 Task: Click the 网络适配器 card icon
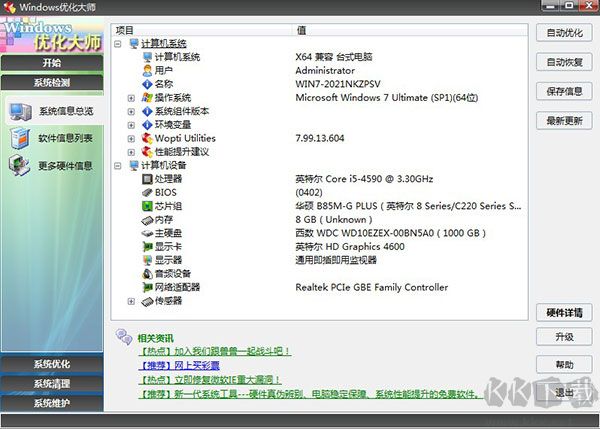tap(147, 287)
